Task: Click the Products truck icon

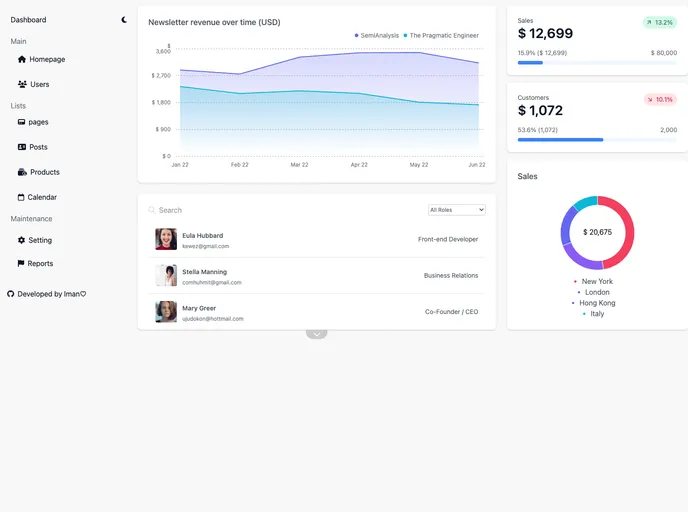Action: point(22,172)
